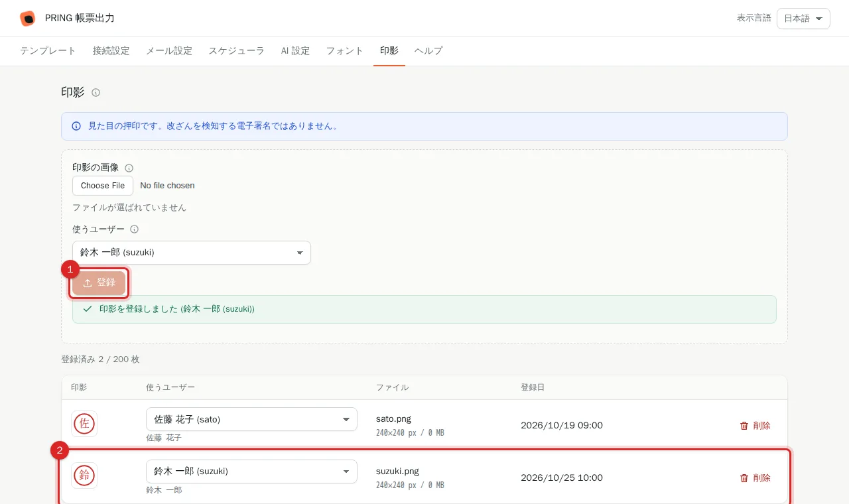Image resolution: width=849 pixels, height=504 pixels.
Task: Click the 登録日 column header
Action: click(x=533, y=387)
